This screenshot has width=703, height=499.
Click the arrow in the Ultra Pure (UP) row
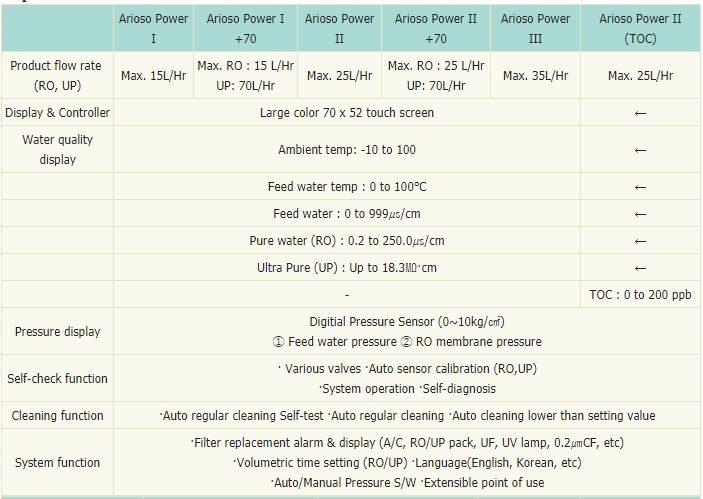[x=640, y=269]
